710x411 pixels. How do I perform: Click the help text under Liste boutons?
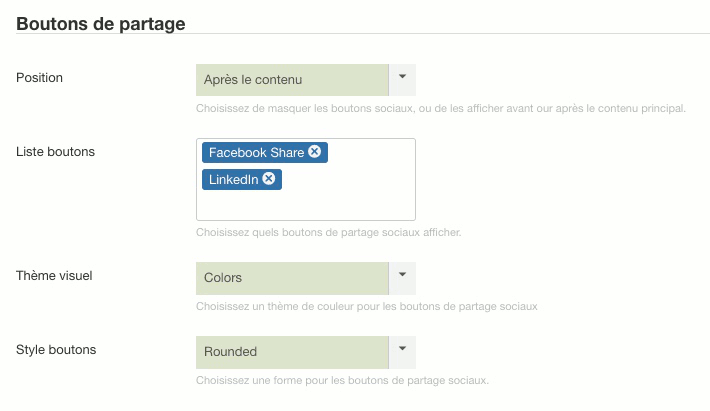pyautogui.click(x=328, y=232)
